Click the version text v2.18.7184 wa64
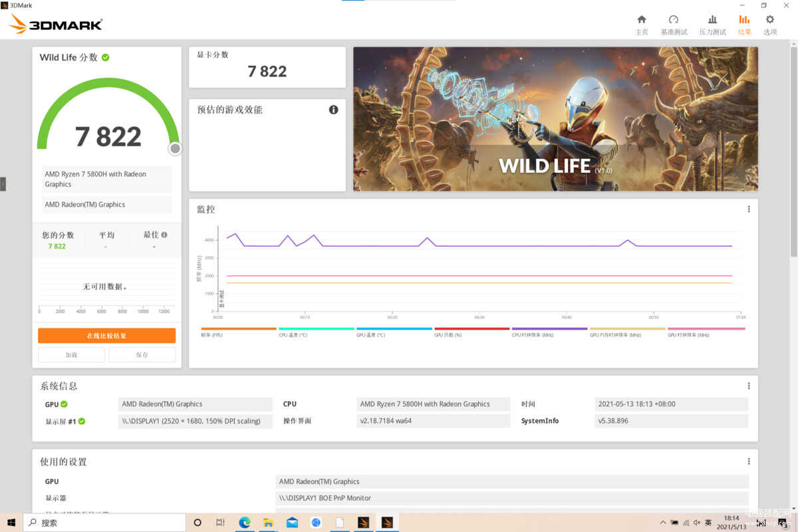 coord(434,421)
